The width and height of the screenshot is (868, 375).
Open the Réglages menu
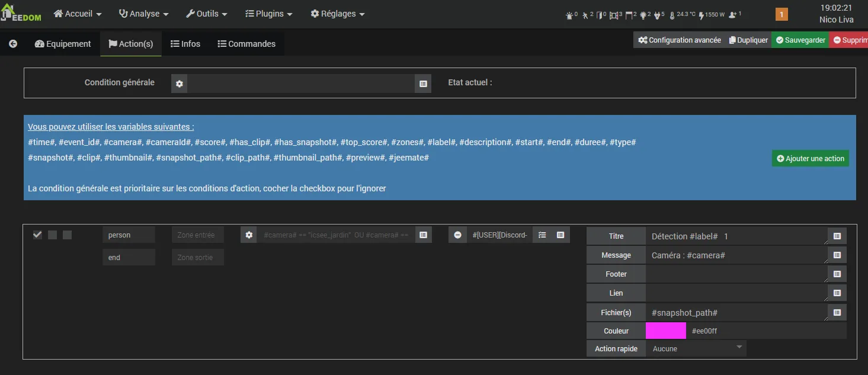[338, 14]
